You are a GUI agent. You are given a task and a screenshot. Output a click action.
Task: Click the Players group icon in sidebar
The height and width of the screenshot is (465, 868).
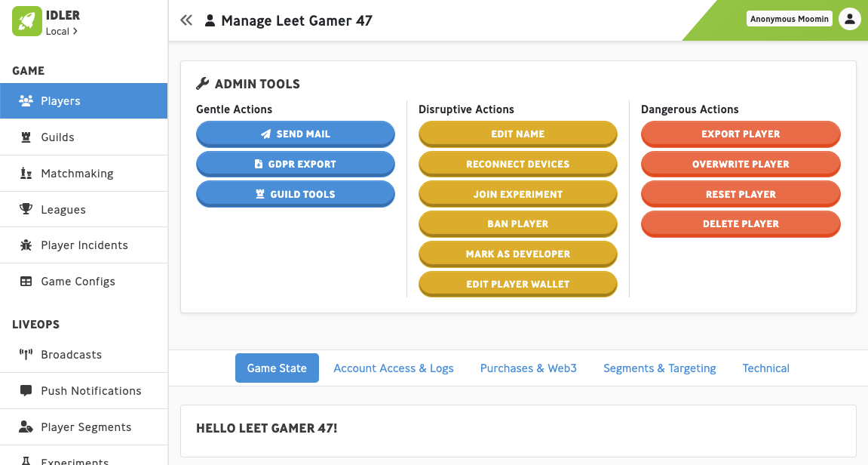[26, 101]
